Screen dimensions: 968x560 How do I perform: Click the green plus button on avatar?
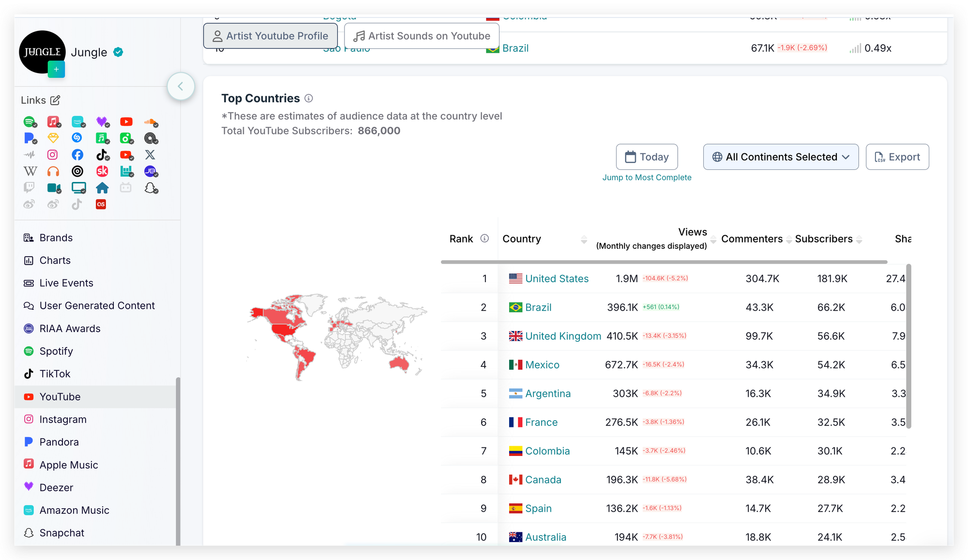click(56, 70)
